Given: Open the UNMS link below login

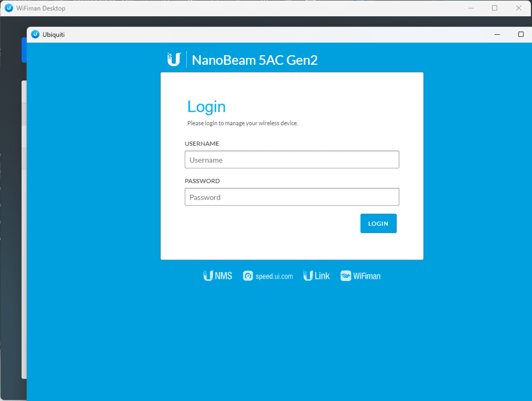Looking at the screenshot, I should (218, 276).
